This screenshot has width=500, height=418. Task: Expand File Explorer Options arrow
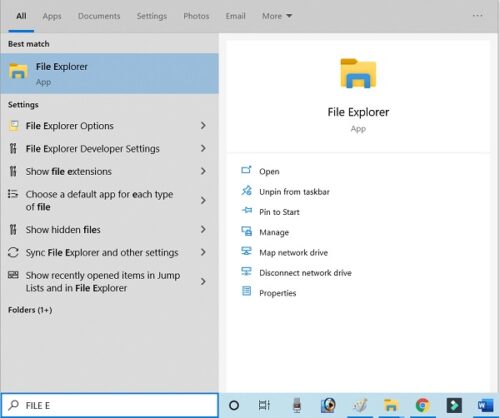pyautogui.click(x=203, y=126)
